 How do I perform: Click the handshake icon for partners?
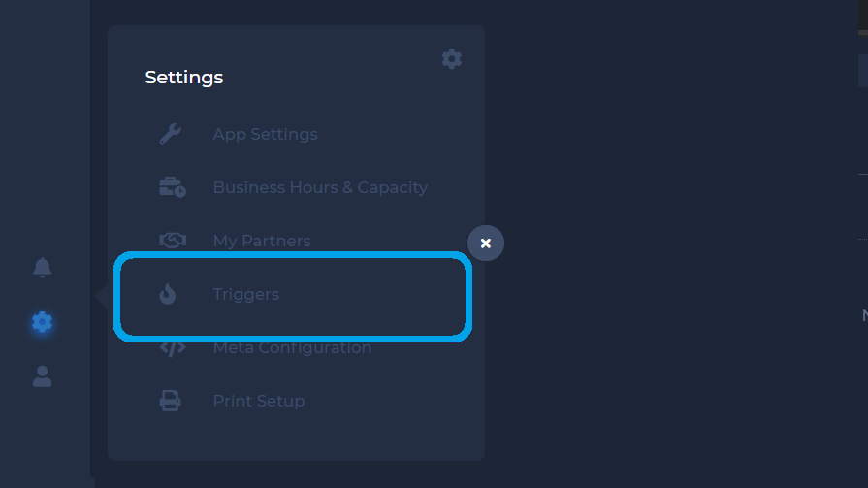coord(173,241)
